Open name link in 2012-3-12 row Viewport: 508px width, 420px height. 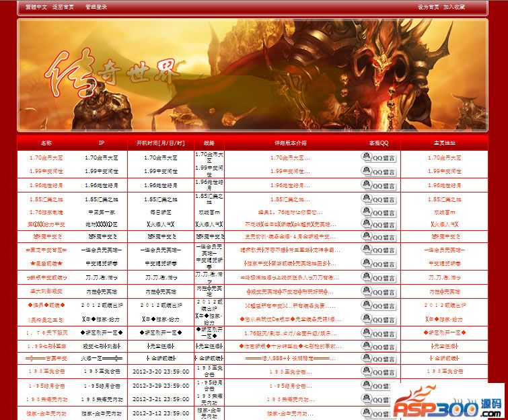[x=46, y=413]
